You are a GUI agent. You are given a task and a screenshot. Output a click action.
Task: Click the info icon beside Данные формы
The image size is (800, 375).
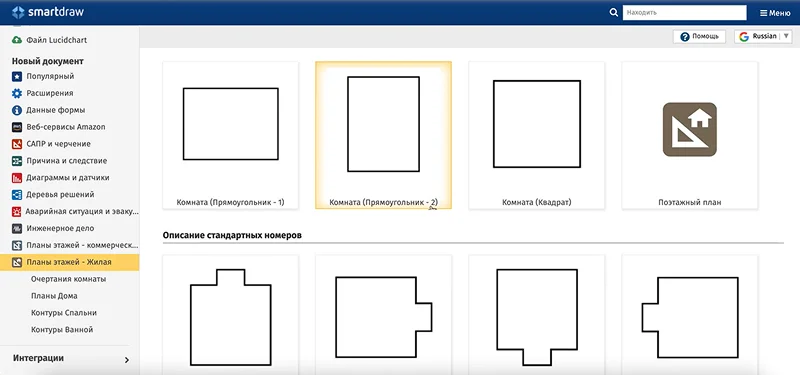pos(17,110)
